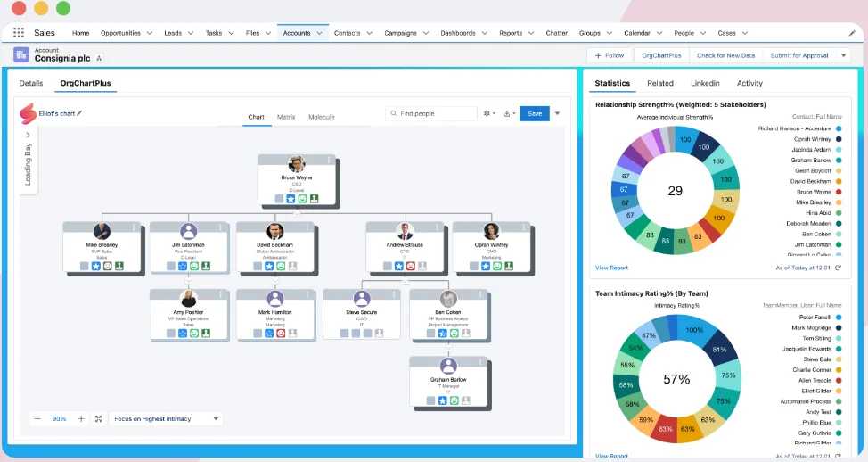Click Amy Poehler's green stamp icon
Screen dimensions: 868x462
[x=206, y=333]
